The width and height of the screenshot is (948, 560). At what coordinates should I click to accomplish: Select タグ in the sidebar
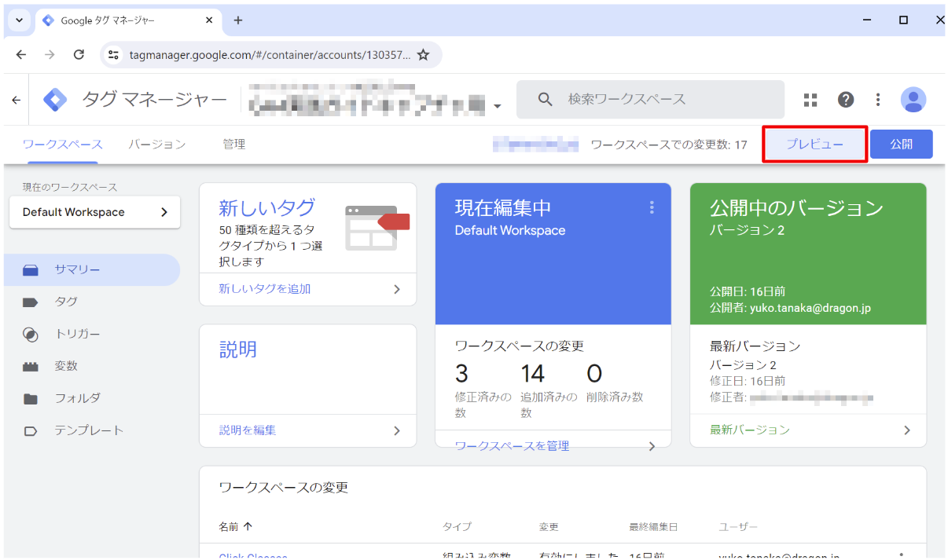click(92, 302)
